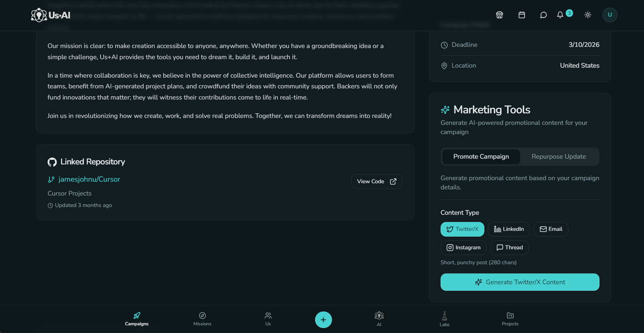Screen dimensions: 644x333
Task: Open jamesjohnu/Cursor repository link
Action: 89,179
